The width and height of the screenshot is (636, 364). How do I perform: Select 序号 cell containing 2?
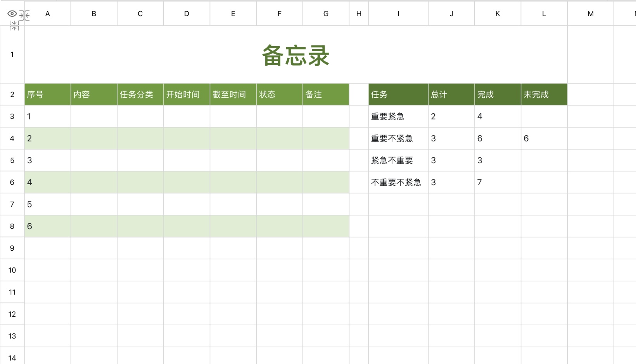48,138
